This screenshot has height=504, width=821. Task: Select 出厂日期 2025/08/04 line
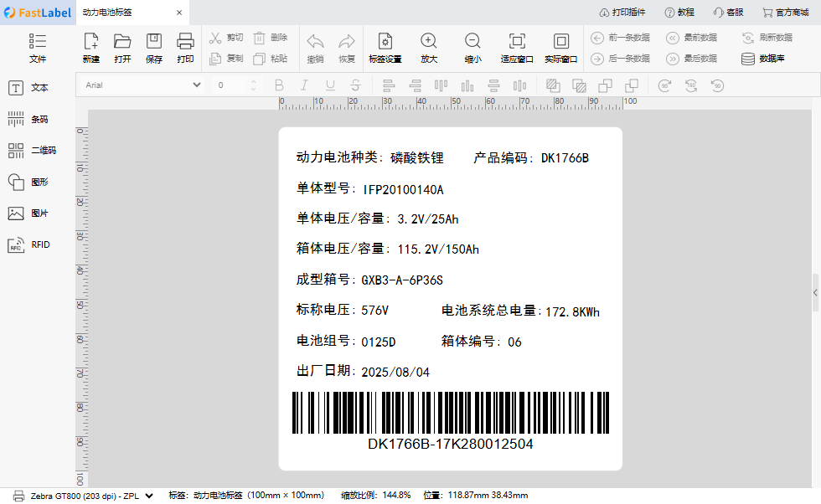point(363,371)
